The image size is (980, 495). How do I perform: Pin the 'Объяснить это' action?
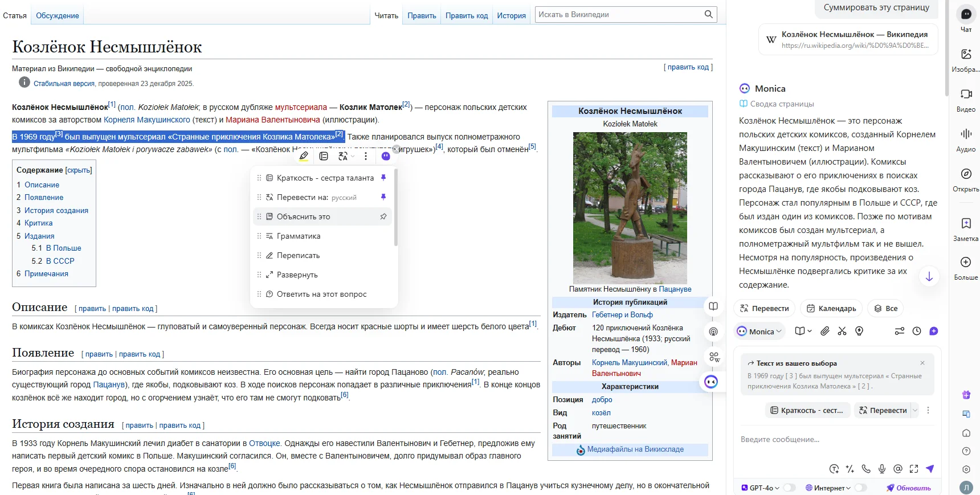coord(383,216)
